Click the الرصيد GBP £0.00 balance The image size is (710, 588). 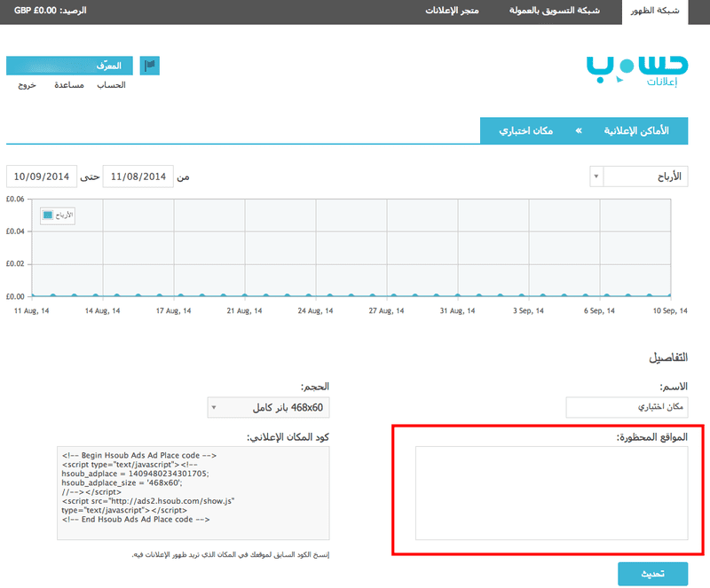50,11
